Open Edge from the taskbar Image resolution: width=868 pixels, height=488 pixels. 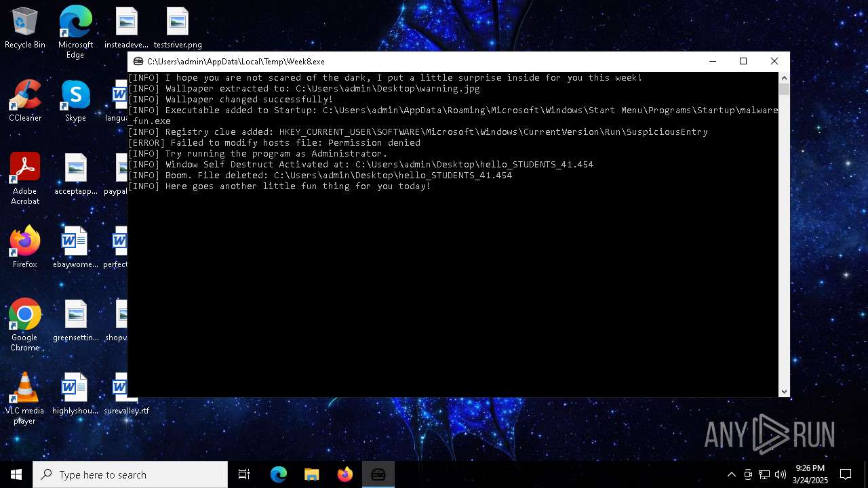coord(279,474)
